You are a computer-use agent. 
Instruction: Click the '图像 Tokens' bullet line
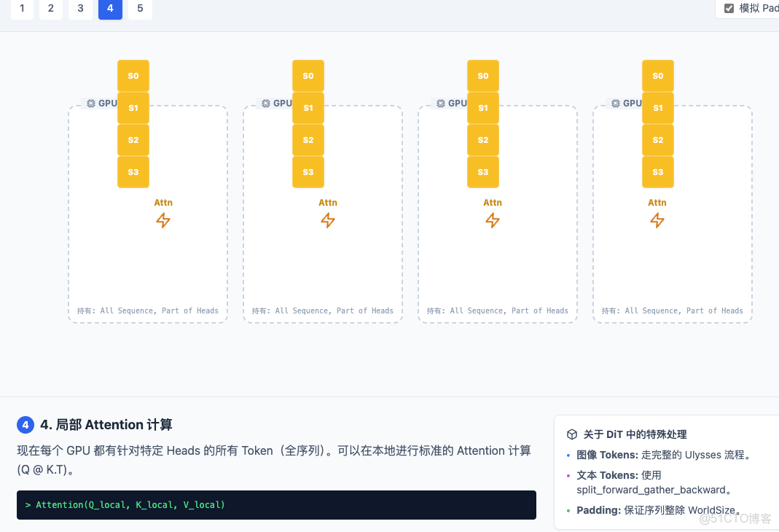(x=664, y=455)
